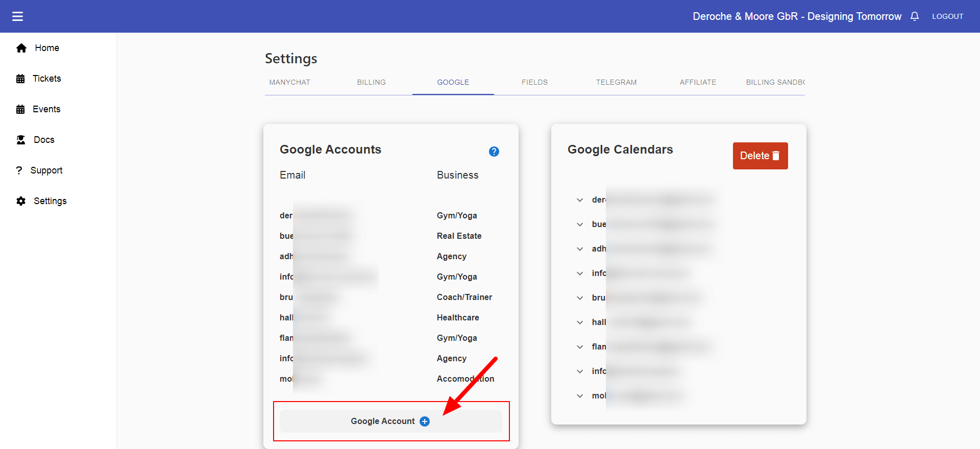The height and width of the screenshot is (449, 980).
Task: Expand the 'info' calendar chevron below 'flan'
Action: tap(580, 371)
